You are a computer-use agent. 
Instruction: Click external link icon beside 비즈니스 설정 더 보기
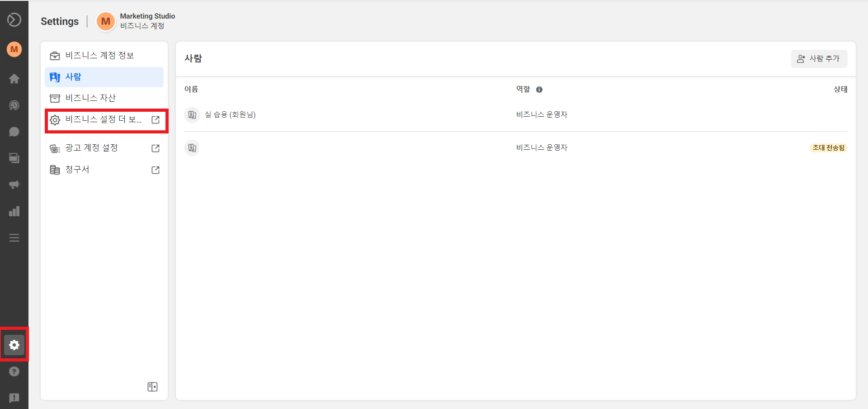pyautogui.click(x=156, y=120)
